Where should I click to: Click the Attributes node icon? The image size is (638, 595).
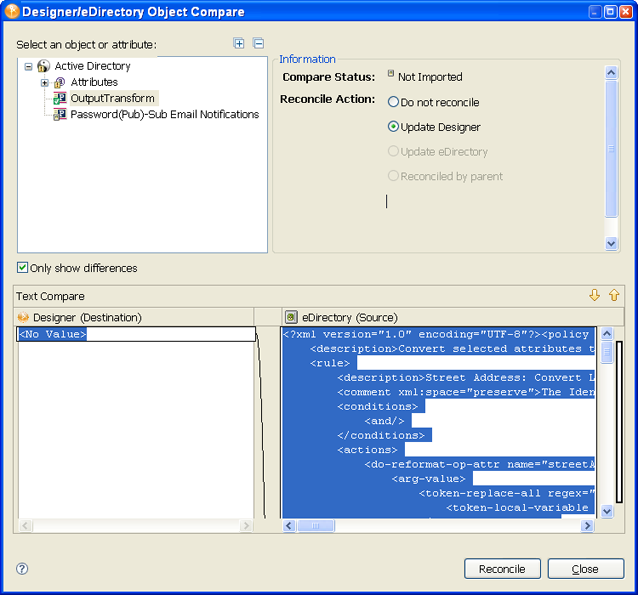point(59,83)
